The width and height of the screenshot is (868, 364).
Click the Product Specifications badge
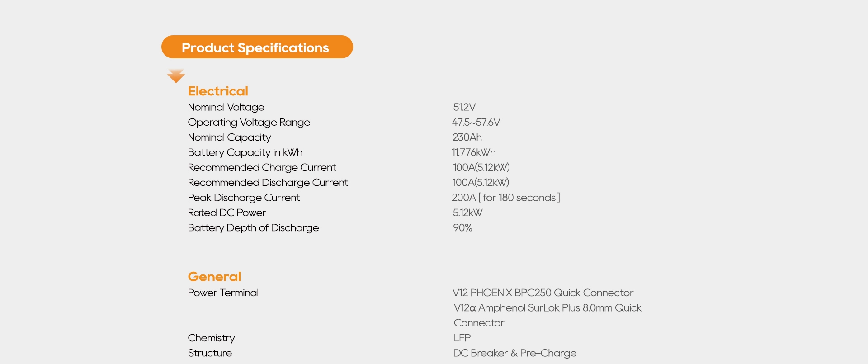(x=257, y=47)
